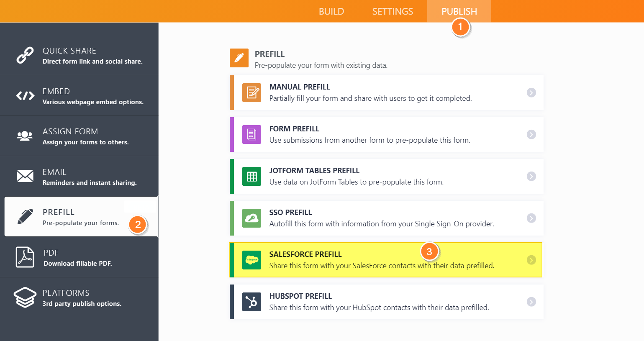
Task: Select the PUBLISH tab
Action: (x=459, y=11)
